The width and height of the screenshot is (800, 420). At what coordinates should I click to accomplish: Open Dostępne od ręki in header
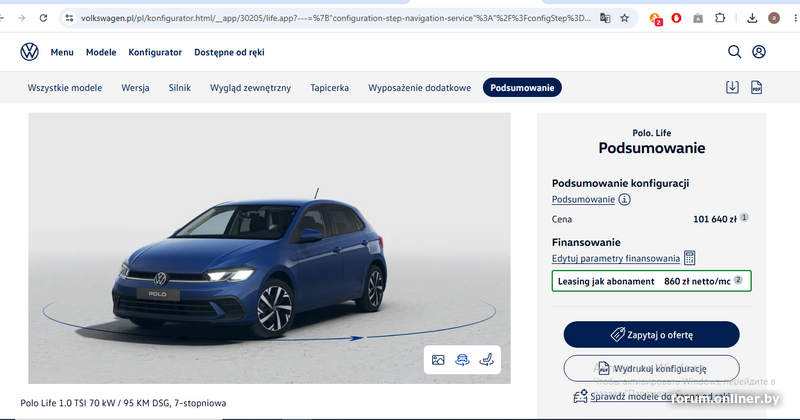(x=229, y=52)
